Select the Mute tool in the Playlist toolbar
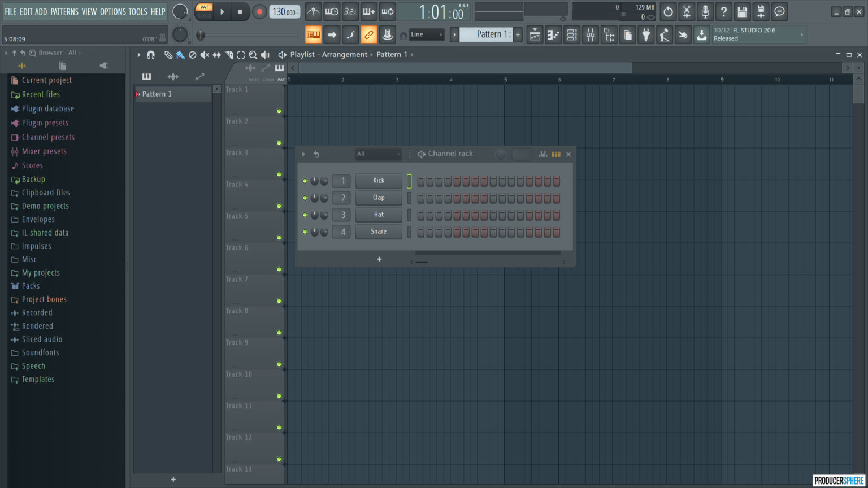Screen dimensions: 868x488 pyautogui.click(x=205, y=55)
